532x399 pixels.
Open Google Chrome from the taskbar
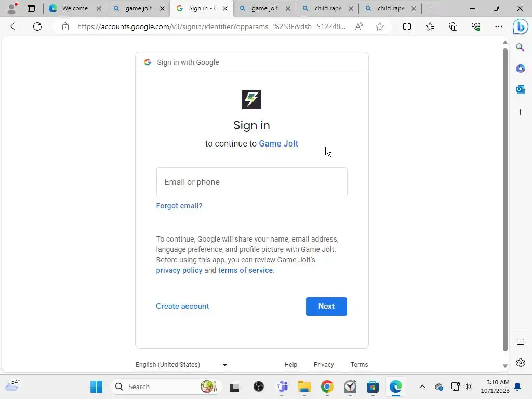pos(327,387)
